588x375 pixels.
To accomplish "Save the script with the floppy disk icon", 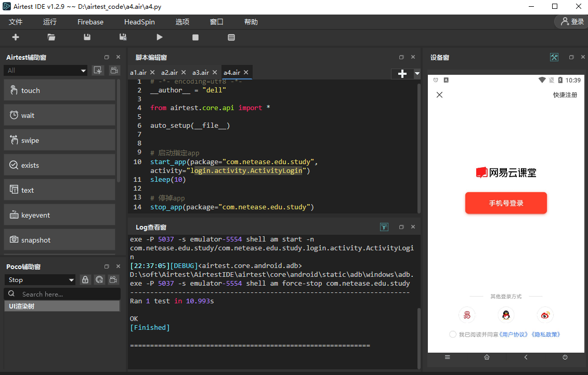I will point(87,37).
